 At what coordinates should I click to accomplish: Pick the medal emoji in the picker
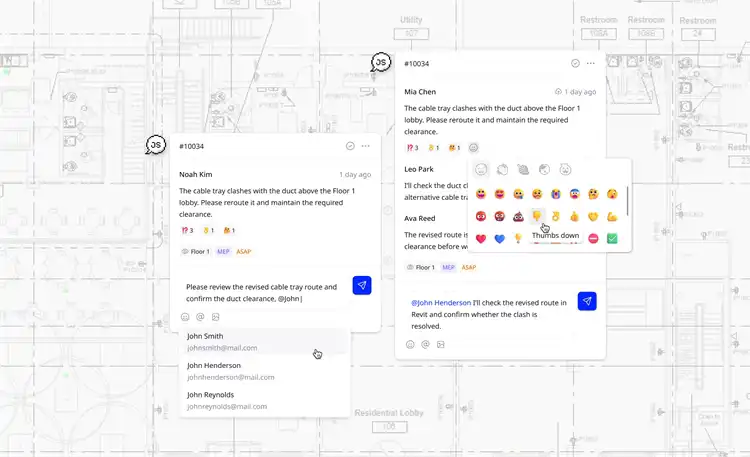[556, 217]
